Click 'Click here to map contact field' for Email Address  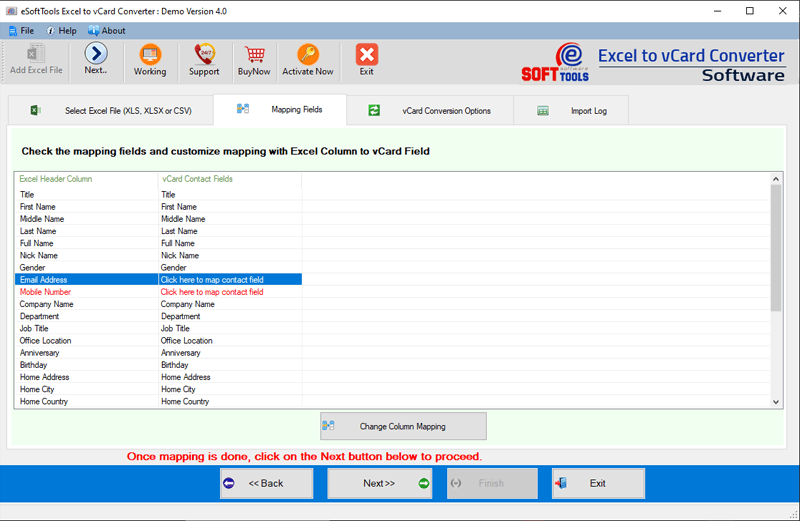(212, 280)
